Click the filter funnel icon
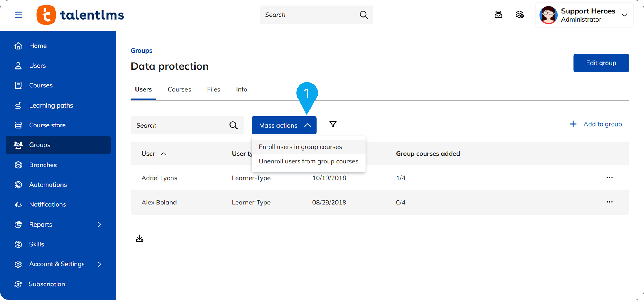 coord(333,124)
